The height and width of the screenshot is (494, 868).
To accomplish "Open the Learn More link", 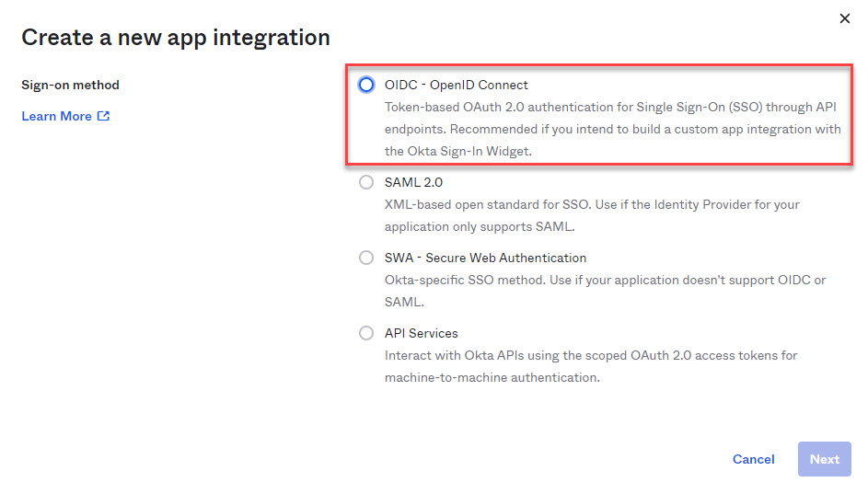I will coord(56,116).
